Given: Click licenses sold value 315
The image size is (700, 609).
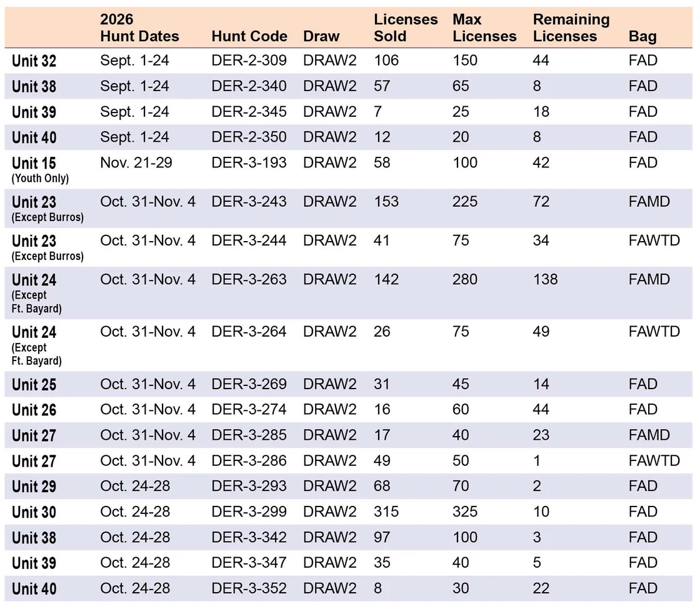Looking at the screenshot, I should pos(386,512).
